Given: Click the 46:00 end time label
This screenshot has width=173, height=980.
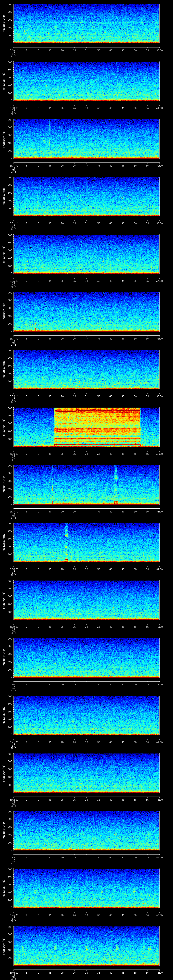Looking at the screenshot, I should point(160,972).
